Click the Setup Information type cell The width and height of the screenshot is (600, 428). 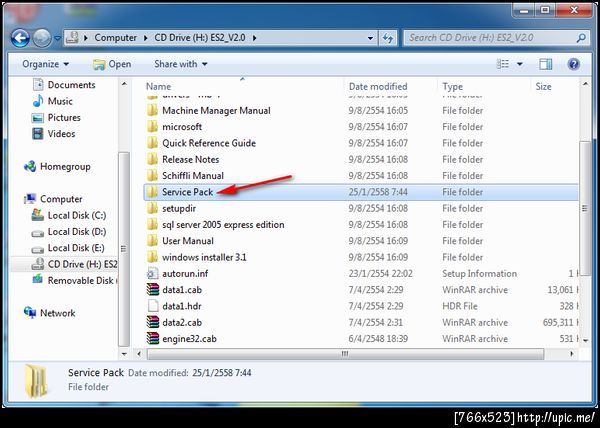click(479, 274)
